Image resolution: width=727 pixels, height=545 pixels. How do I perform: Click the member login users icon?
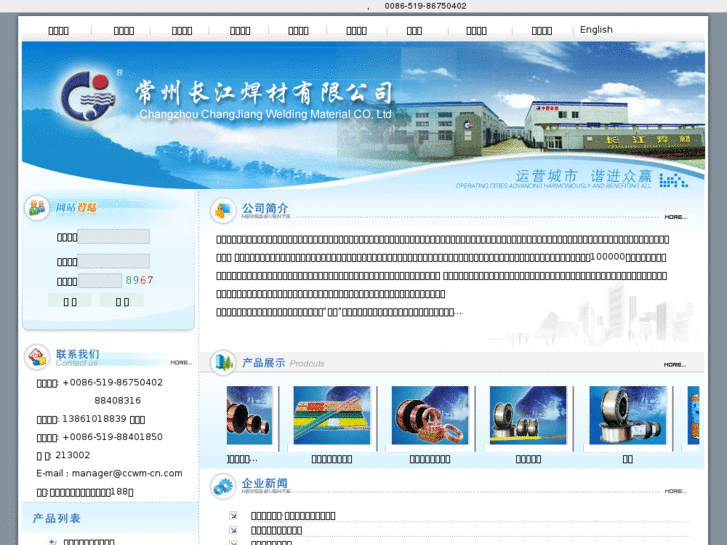coord(37,207)
